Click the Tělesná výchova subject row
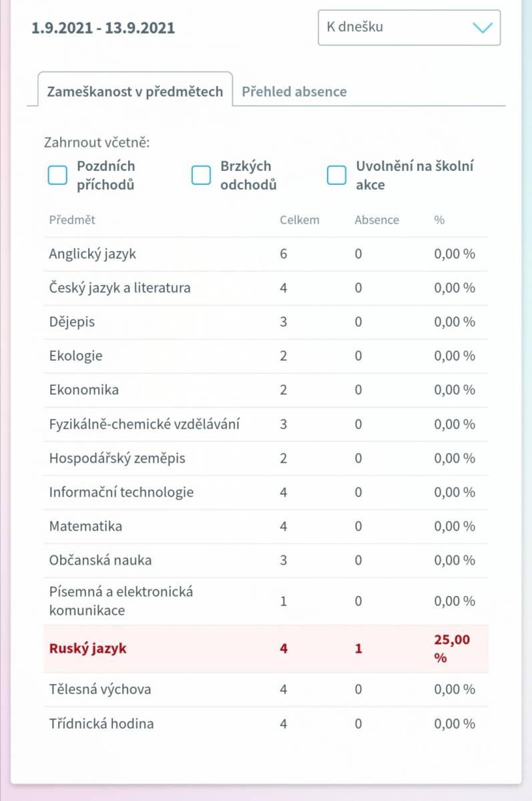Screen dimensions: 532x801 266,690
